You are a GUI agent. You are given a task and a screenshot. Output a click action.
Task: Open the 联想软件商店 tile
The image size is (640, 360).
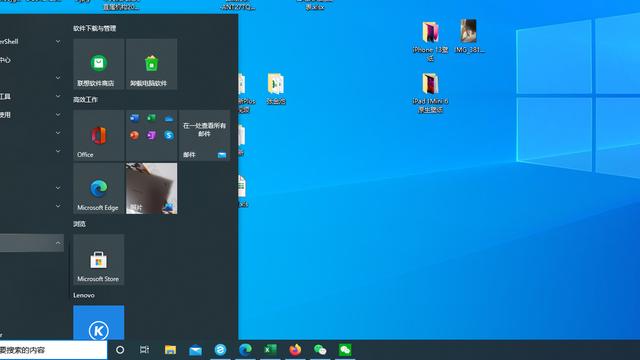coord(99,64)
